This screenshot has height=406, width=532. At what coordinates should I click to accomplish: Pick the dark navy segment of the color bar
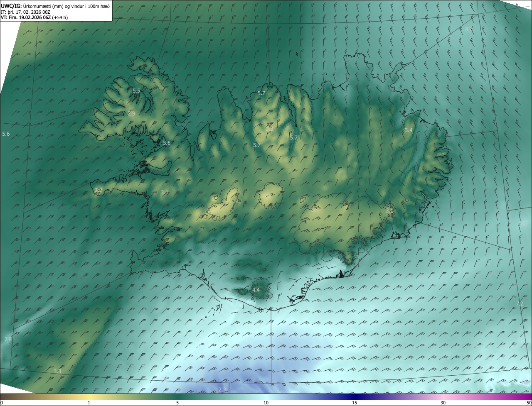(355, 396)
